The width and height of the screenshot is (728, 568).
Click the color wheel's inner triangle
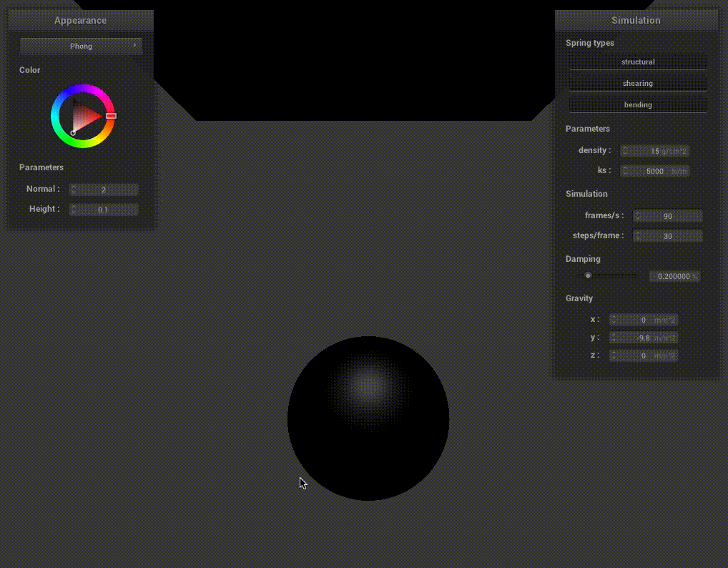[x=85, y=116]
